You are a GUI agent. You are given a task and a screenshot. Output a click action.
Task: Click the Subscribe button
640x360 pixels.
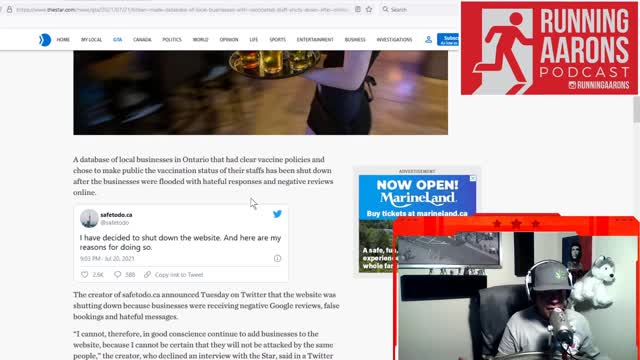tap(448, 40)
